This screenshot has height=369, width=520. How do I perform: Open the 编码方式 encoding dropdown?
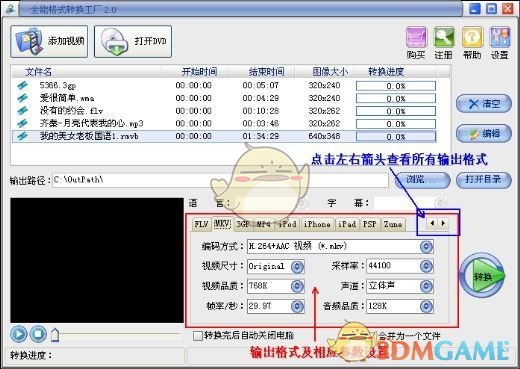pyautogui.click(x=426, y=247)
